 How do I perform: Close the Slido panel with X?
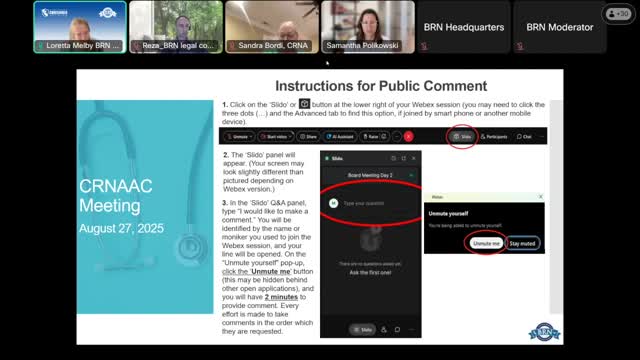pos(414,158)
